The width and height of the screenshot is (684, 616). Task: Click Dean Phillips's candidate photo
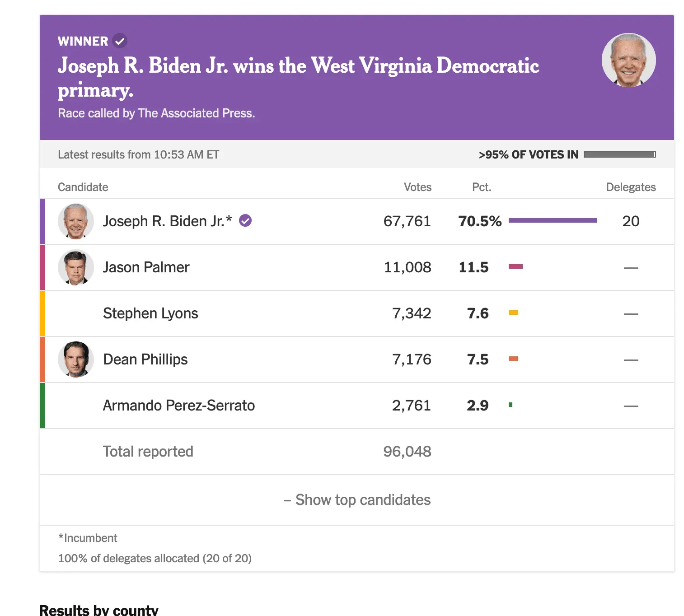point(75,359)
